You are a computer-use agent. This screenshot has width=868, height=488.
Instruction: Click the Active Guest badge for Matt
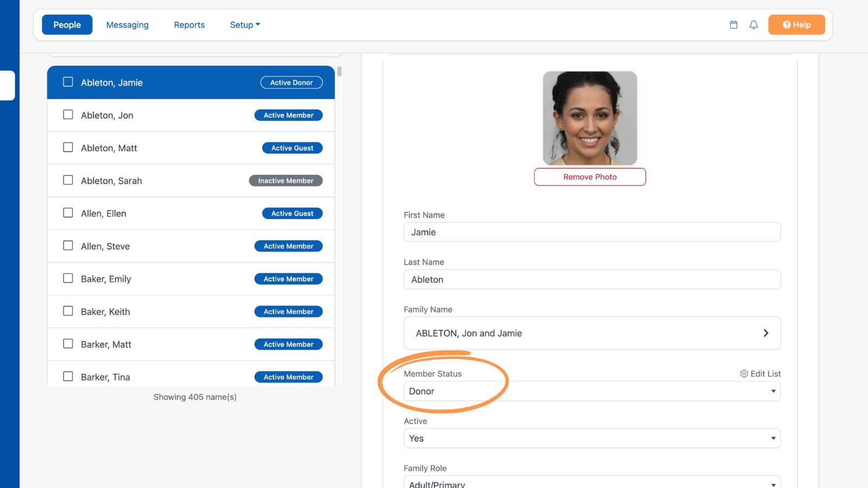point(292,148)
